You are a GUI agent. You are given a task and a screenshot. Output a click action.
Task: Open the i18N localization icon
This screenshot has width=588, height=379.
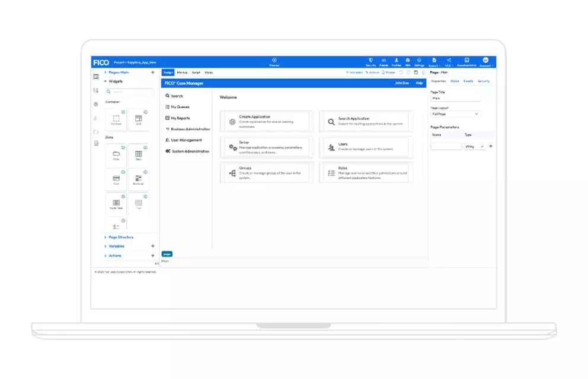(408, 60)
